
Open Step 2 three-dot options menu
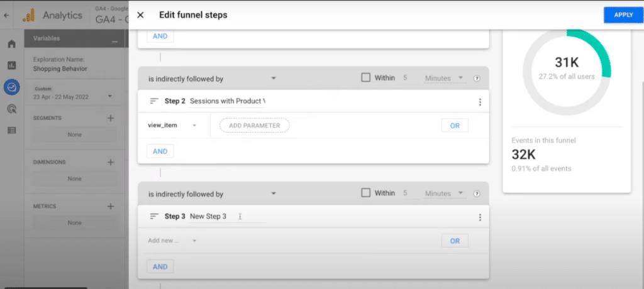pos(480,102)
